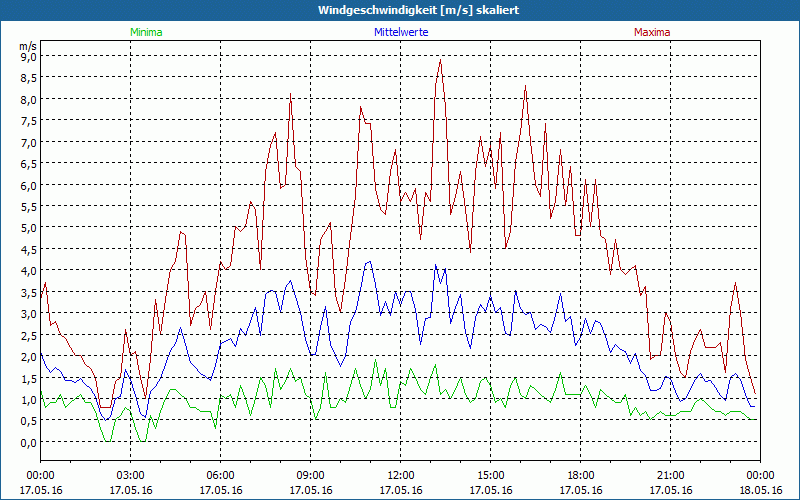Click the red Maxima peak near 13:20

click(x=440, y=60)
